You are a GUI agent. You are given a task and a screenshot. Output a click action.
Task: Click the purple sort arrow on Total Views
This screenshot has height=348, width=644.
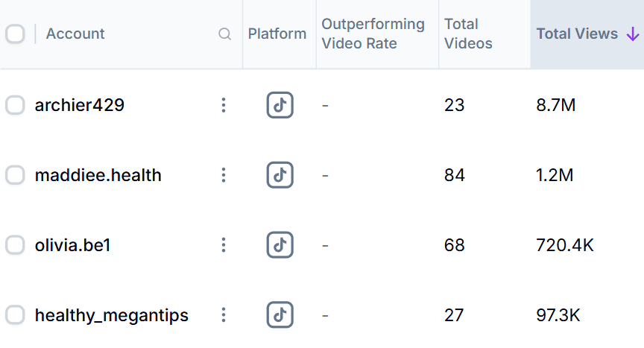tap(632, 34)
